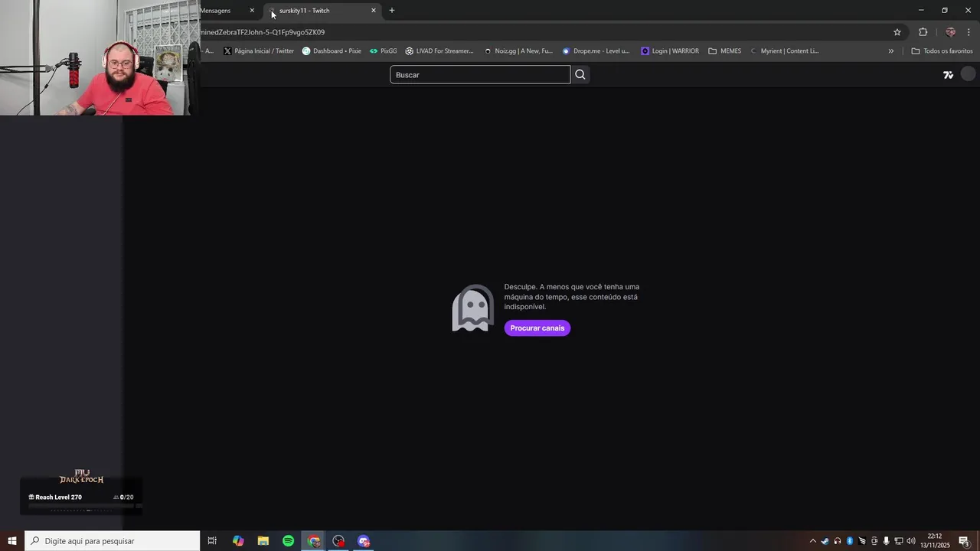
Task: Open the Twitch user avatar menu
Action: (969, 74)
